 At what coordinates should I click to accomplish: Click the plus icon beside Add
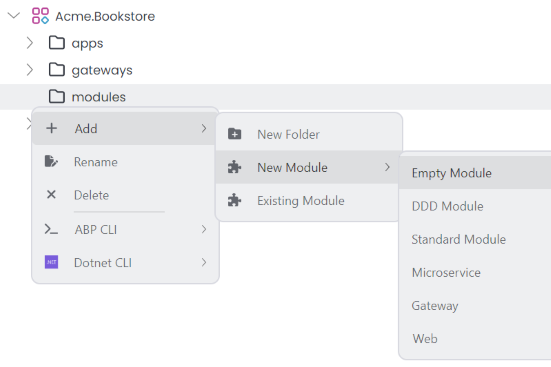[x=51, y=128]
